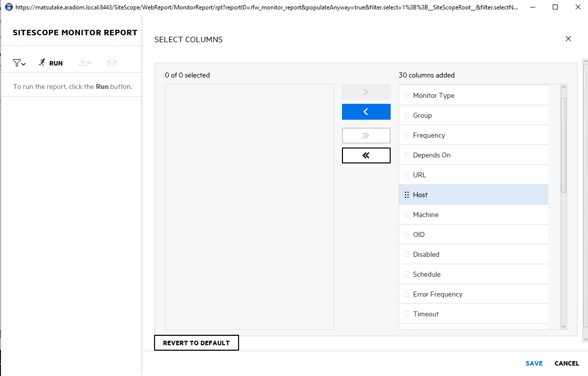Viewport: 588px width, 376px height.
Task: Open the filter dropdown icon
Action: pyautogui.click(x=19, y=63)
